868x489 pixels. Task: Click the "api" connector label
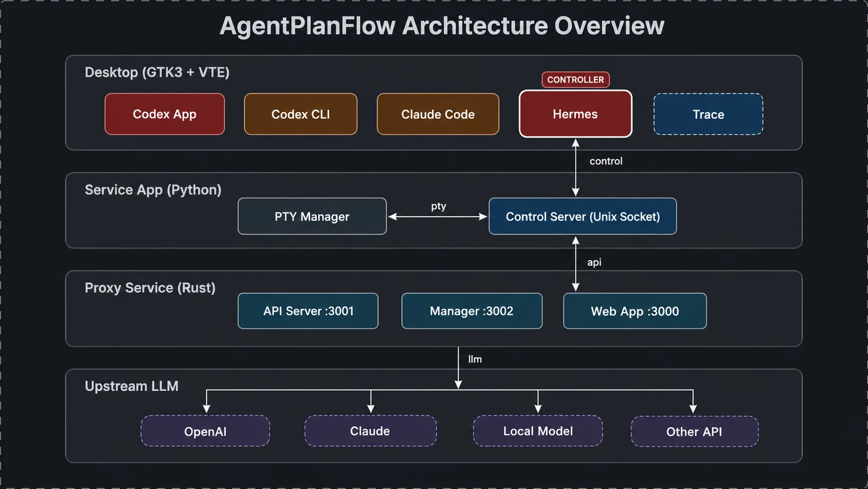(594, 262)
